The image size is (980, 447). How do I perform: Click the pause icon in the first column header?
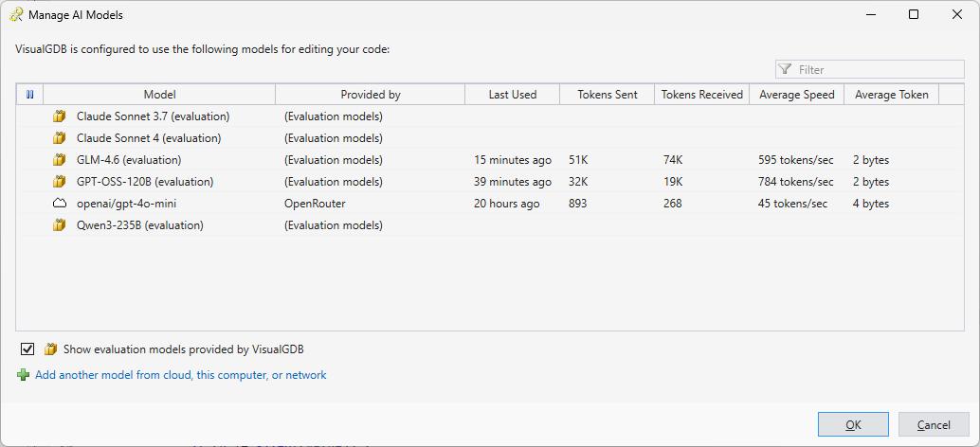tap(29, 95)
